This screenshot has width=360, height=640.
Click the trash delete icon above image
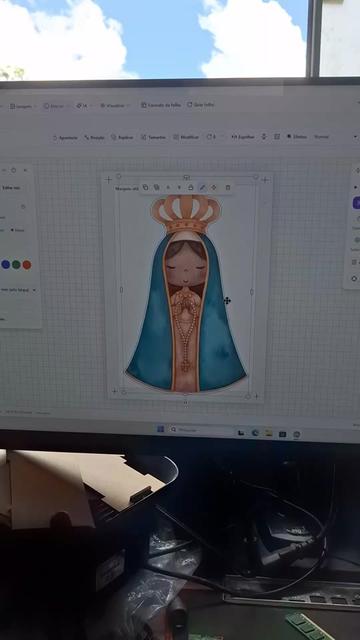[228, 187]
